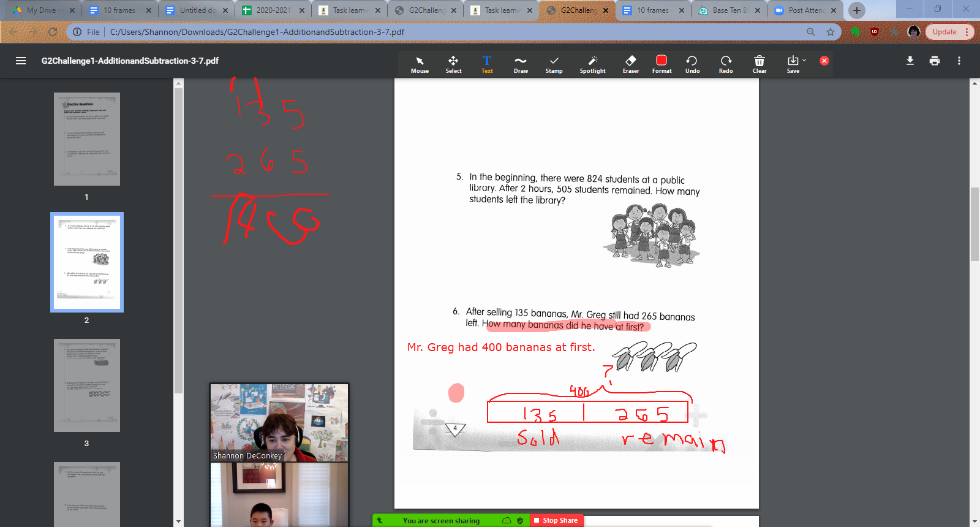This screenshot has height=527, width=980.
Task: Click the 'You are screen sharing' indicator
Action: click(x=442, y=521)
